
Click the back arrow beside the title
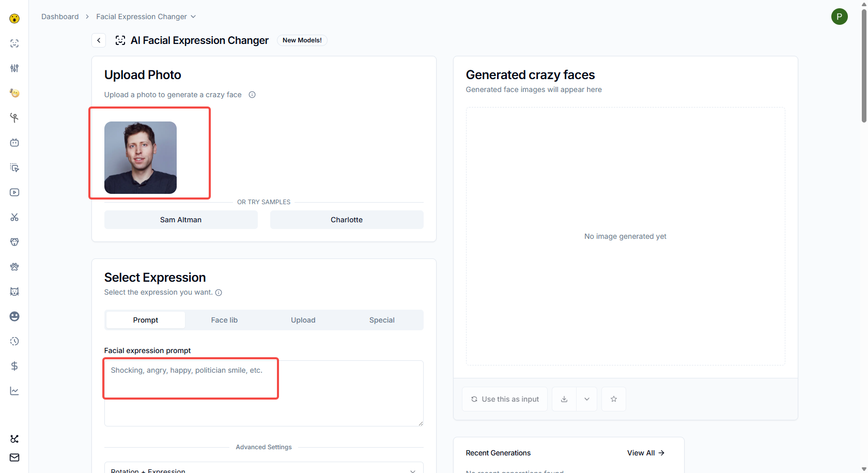(99, 40)
